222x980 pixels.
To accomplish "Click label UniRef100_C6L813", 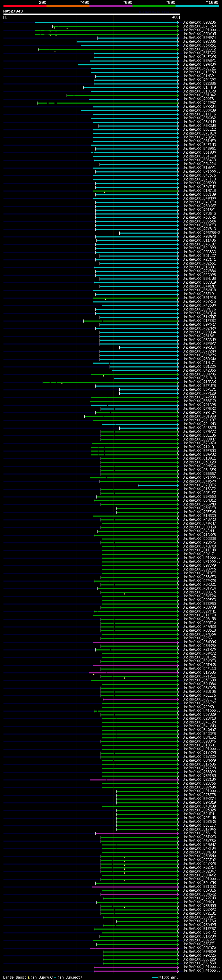I will click(199, 378).
